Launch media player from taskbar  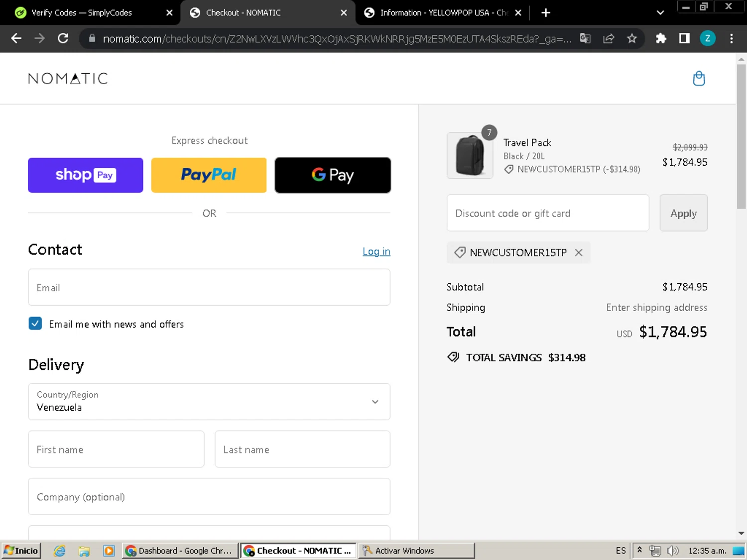109,551
